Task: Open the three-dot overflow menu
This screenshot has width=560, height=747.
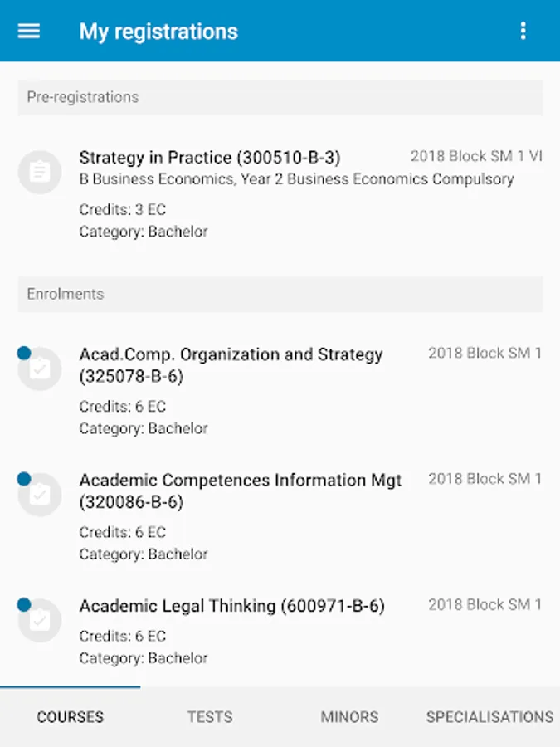Action: (523, 32)
